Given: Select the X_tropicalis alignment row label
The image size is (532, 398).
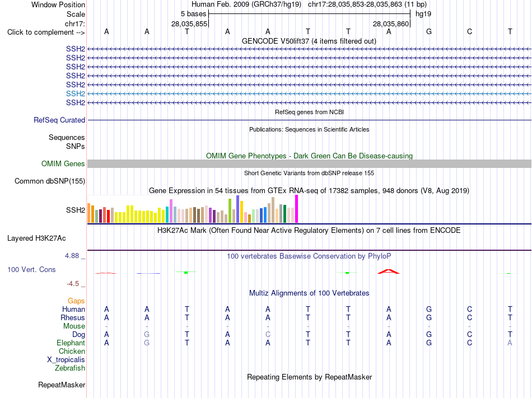Looking at the screenshot, I should (66, 359).
